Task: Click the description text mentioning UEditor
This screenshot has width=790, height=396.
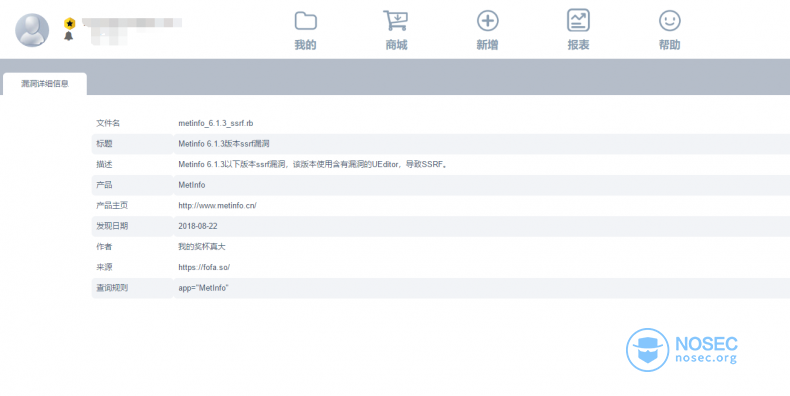Action: pyautogui.click(x=313, y=165)
